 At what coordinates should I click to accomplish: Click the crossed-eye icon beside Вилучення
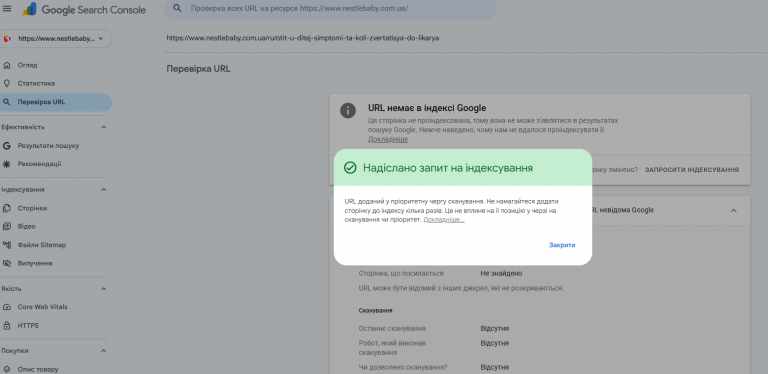7,263
